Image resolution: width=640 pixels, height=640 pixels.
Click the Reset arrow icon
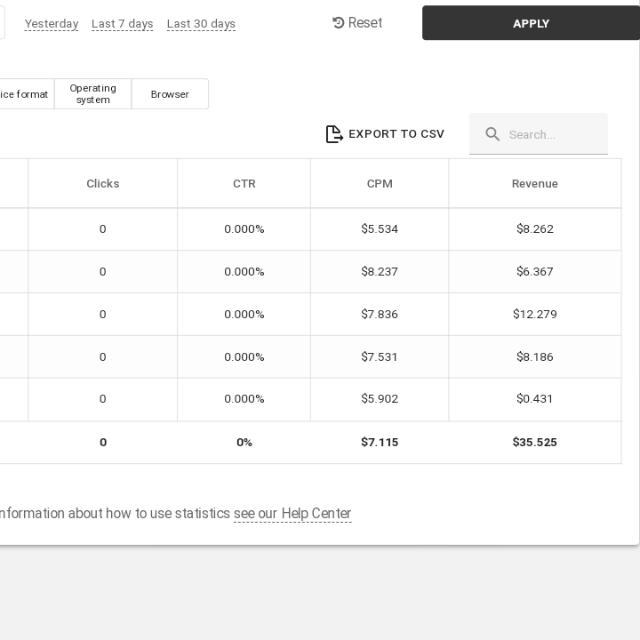[x=338, y=23]
